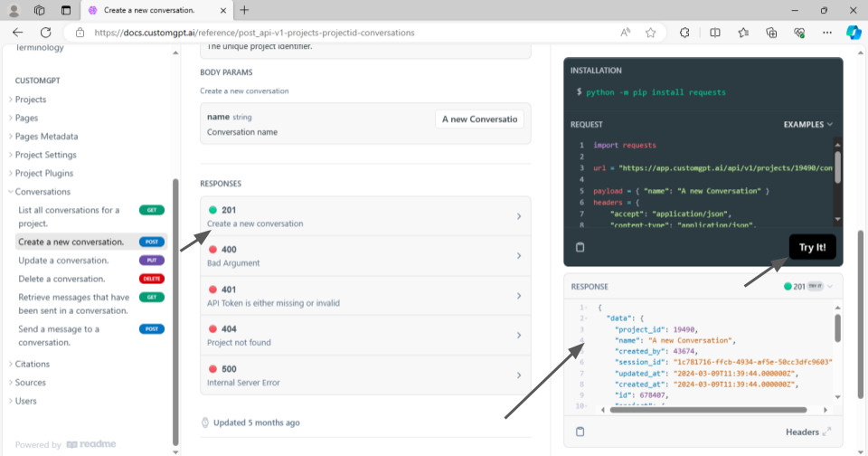This screenshot has width=868, height=456.
Task: Open 'List all conversations for a project' page
Action: click(x=91, y=216)
